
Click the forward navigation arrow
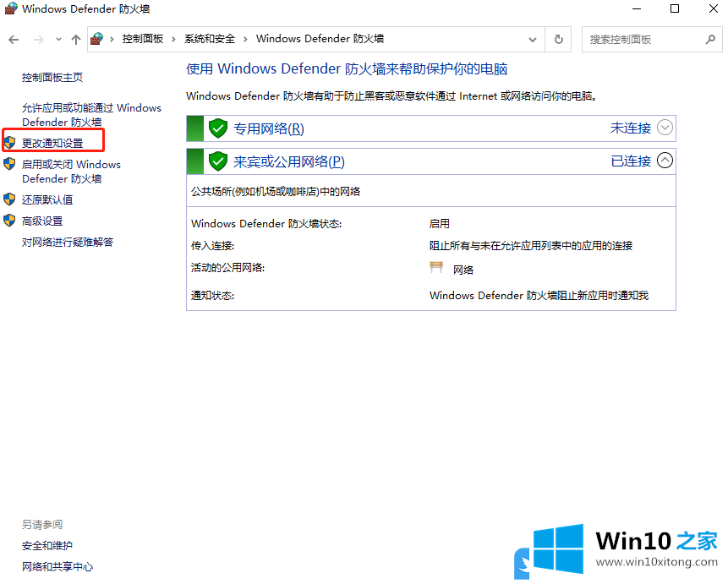point(39,40)
